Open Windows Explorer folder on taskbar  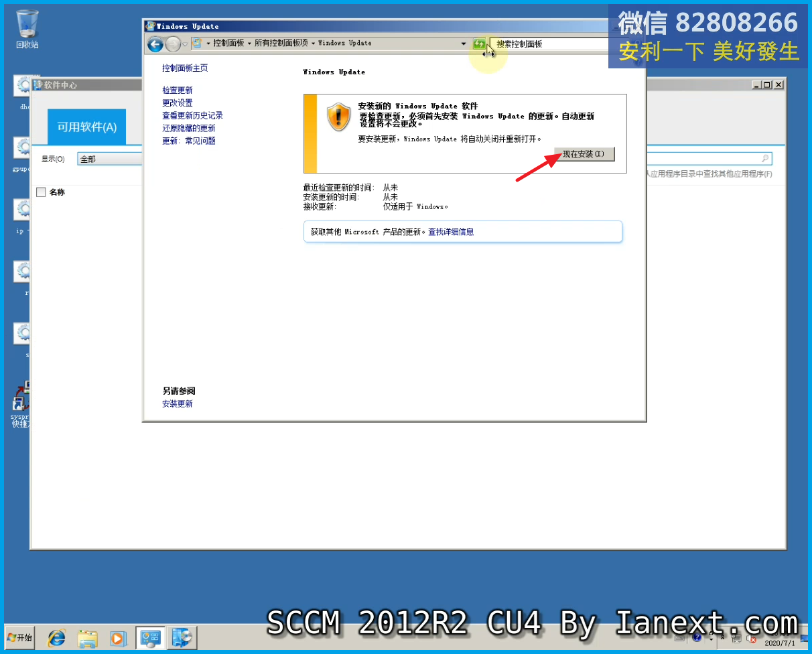88,638
